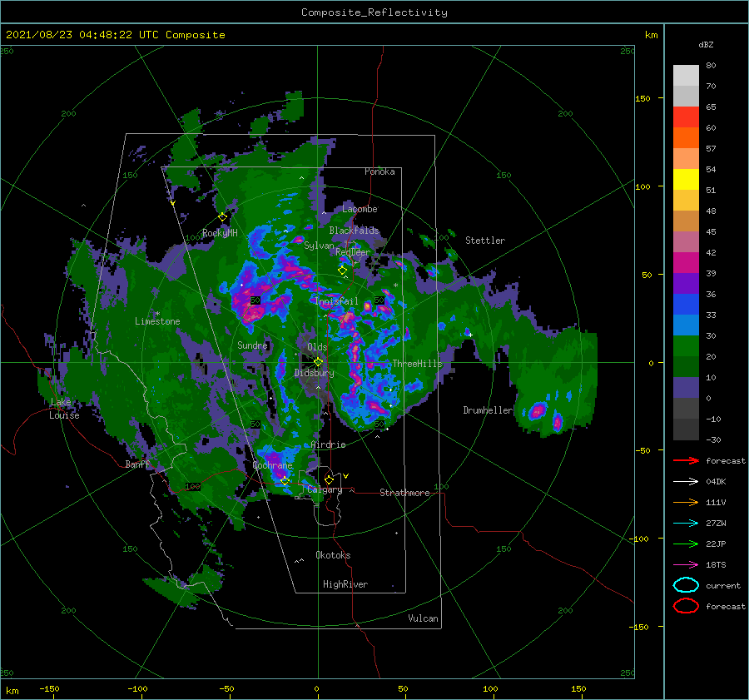749x700 pixels.
Task: Click the red swatch in dBZ scale
Action: pos(686,117)
